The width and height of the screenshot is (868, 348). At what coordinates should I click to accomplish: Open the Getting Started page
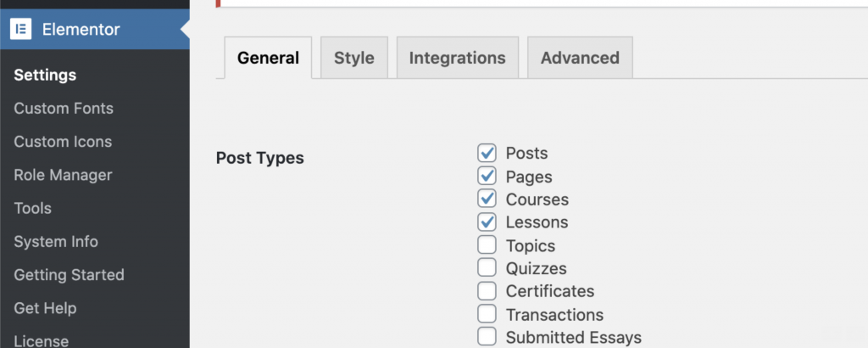point(69,275)
